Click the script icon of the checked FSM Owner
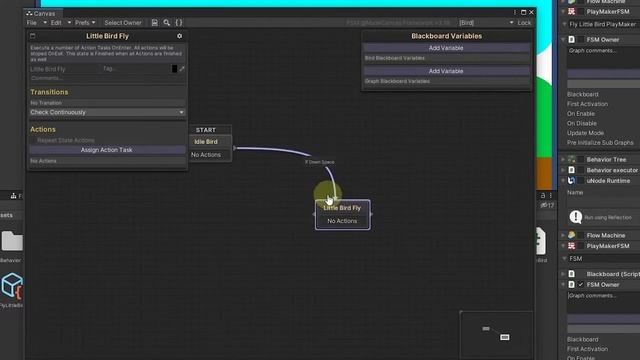 click(572, 284)
